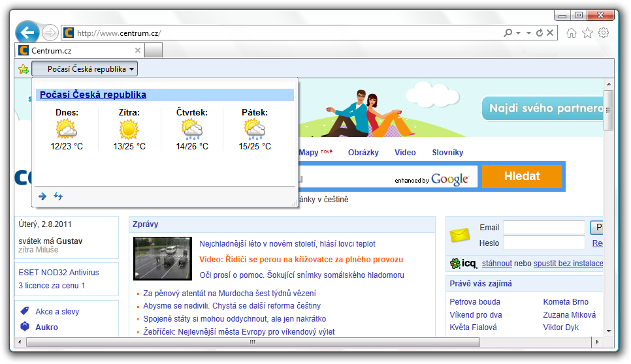Click the search magnifier in the address bar
Screen dimensions: 631x364
[508, 33]
